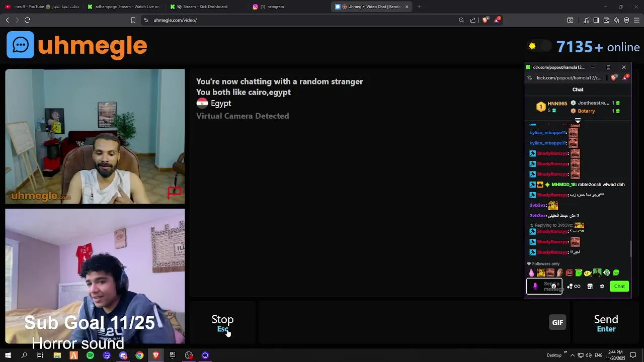The height and width of the screenshot is (362, 644).
Task: Click the 2:44 PM clock in taskbar
Action: [615, 355]
